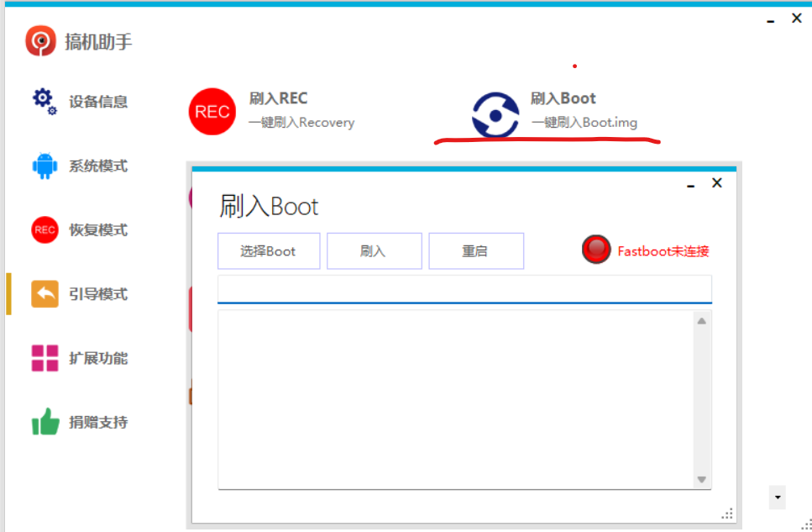Image resolution: width=812 pixels, height=532 pixels.
Task: Click the Android robot icon for 系统模式
Action: [x=45, y=166]
